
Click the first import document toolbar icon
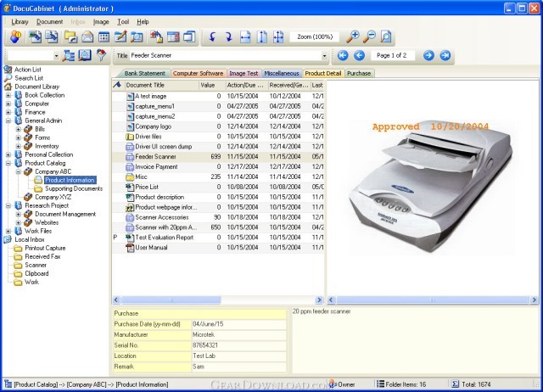click(35, 36)
